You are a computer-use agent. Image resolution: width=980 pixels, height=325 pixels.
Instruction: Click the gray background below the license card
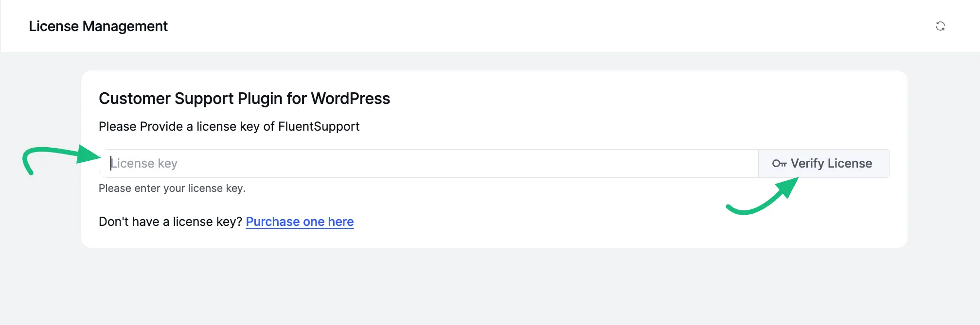click(486, 287)
